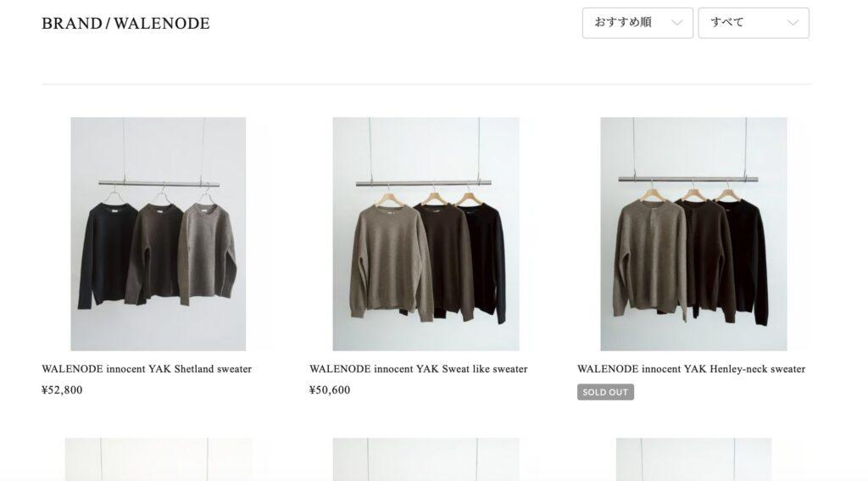This screenshot has height=481, width=868.
Task: Open YAK Henley-neck sweater image
Action: click(x=693, y=234)
